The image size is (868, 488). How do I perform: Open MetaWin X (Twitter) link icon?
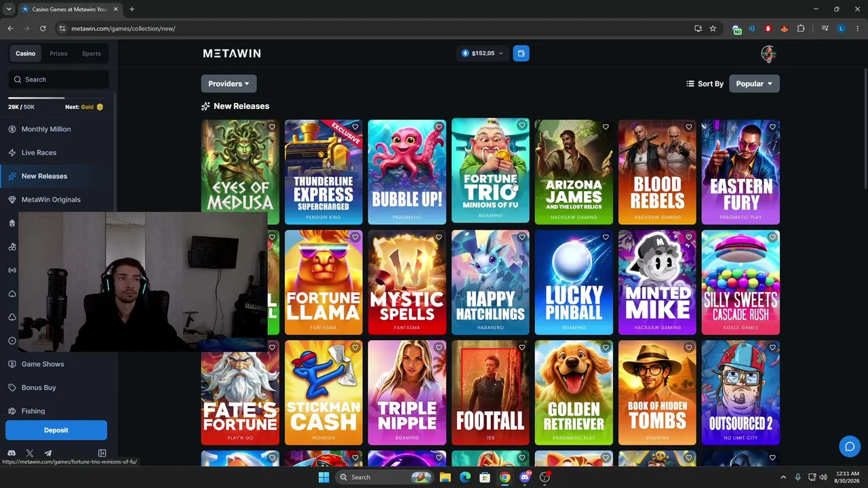(x=30, y=453)
